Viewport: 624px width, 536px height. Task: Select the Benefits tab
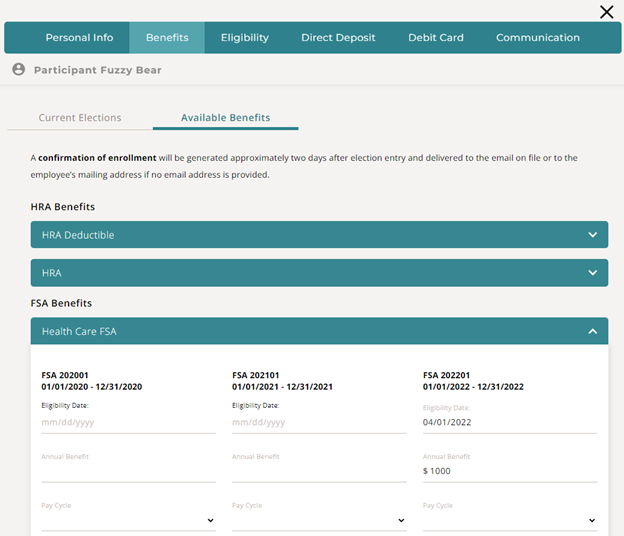(x=167, y=38)
